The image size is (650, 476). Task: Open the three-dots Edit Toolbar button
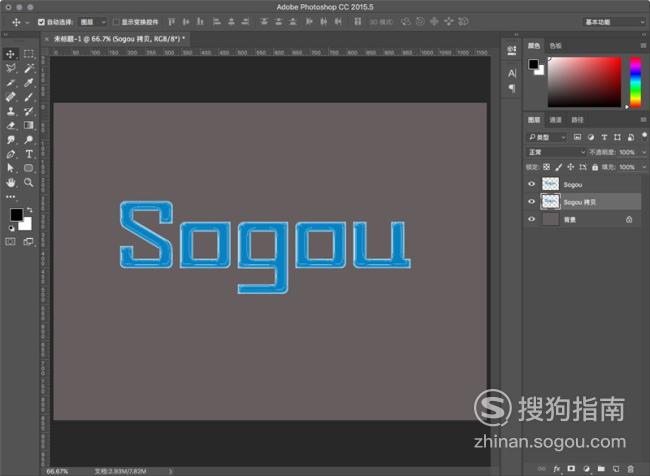[10, 197]
